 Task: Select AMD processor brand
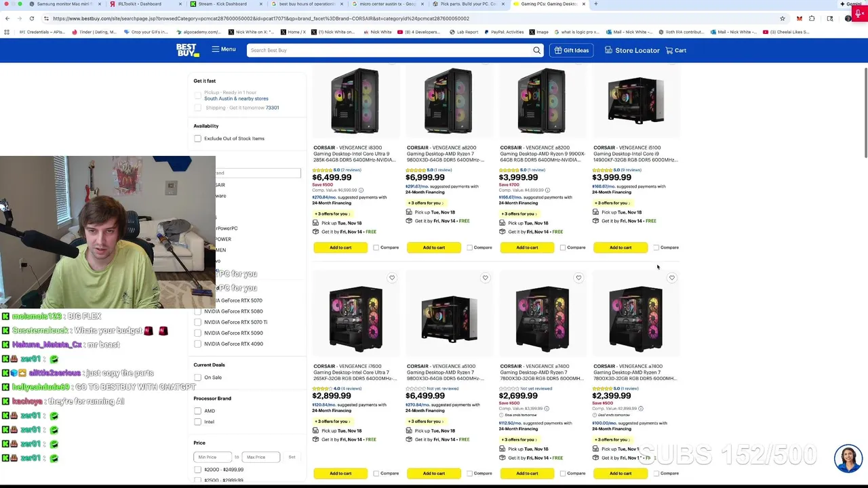[x=197, y=411]
